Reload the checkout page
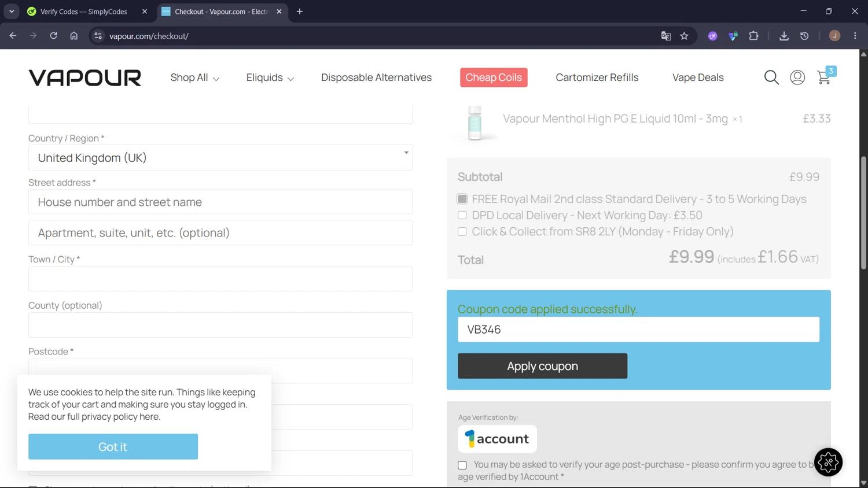Viewport: 868px width, 488px height. (53, 36)
